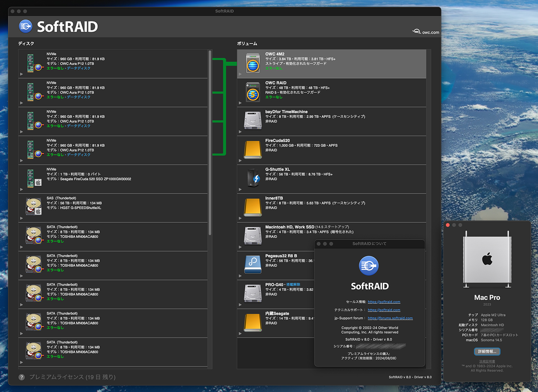This screenshot has height=392, width=538.
Task: Click the SoftRAID logo inside the About dialog
Action: coord(369,266)
